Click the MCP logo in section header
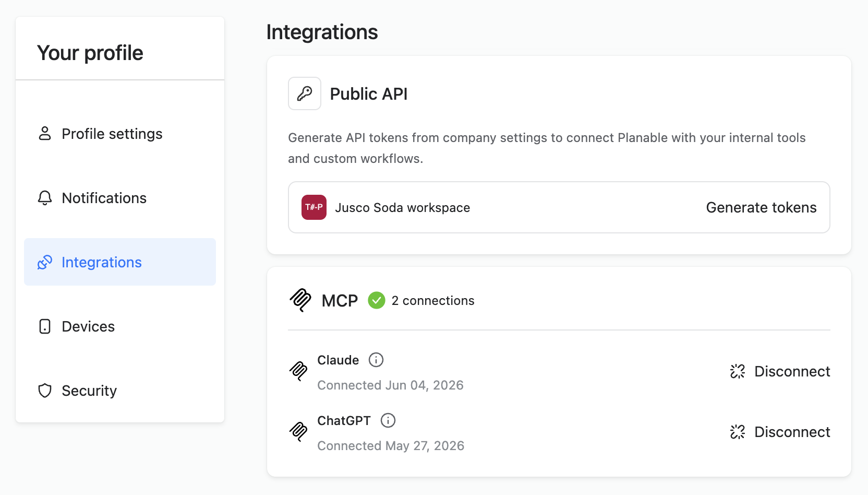The image size is (868, 495). [300, 300]
